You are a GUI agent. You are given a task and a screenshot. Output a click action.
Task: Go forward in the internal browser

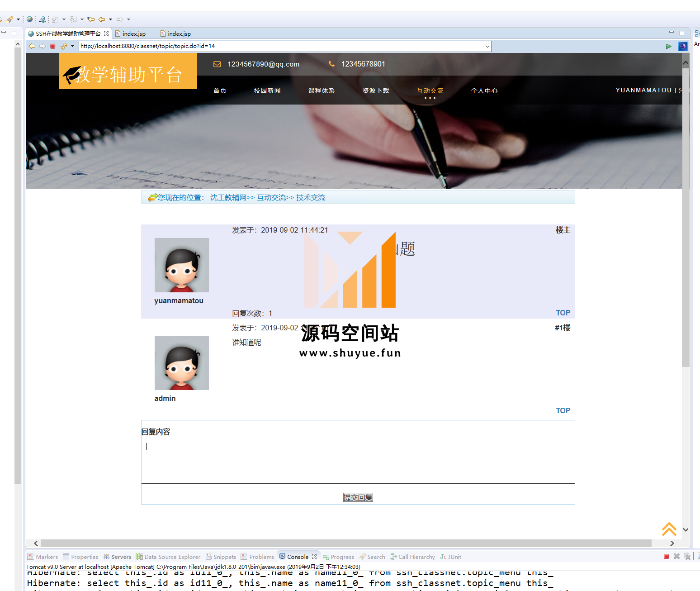tap(43, 46)
